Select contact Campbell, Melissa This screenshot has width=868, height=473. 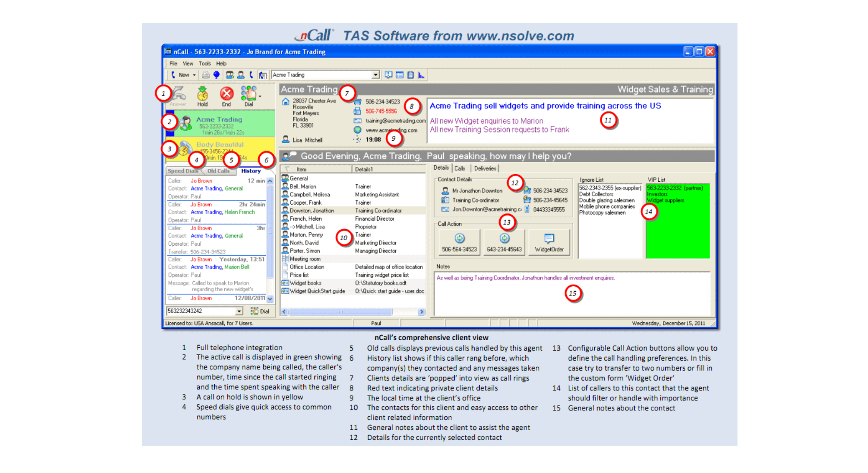[353, 195]
